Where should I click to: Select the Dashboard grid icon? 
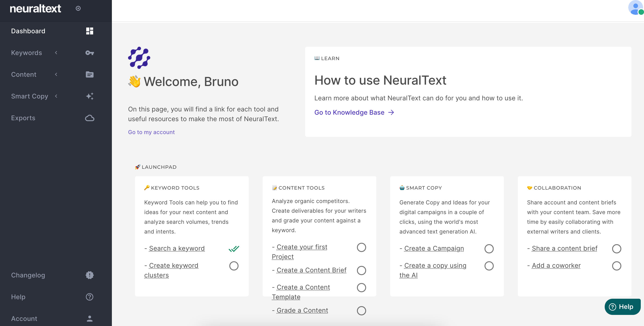(x=90, y=31)
